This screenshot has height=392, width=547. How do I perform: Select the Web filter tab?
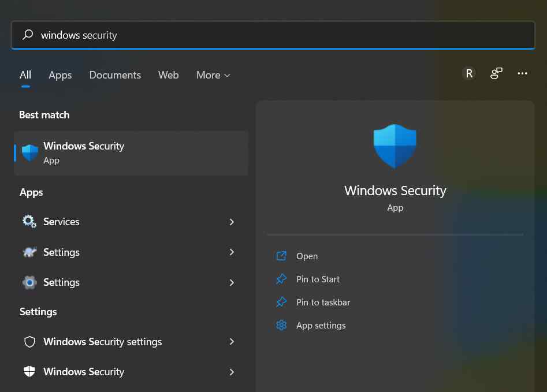168,75
